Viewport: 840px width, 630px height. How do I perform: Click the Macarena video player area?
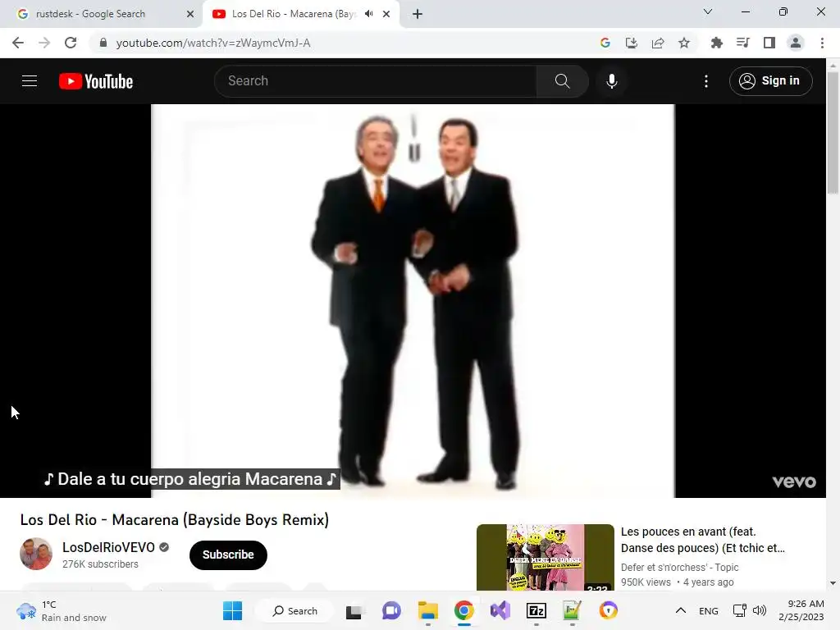413,300
